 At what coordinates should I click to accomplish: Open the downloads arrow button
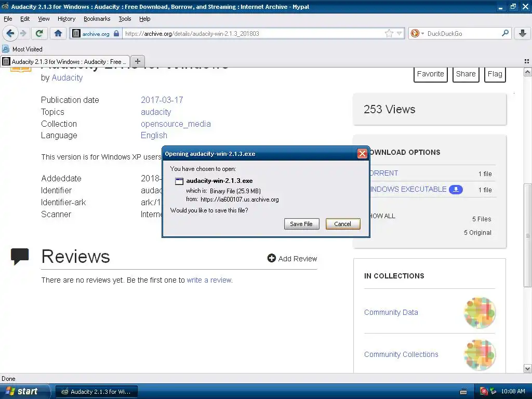click(523, 33)
